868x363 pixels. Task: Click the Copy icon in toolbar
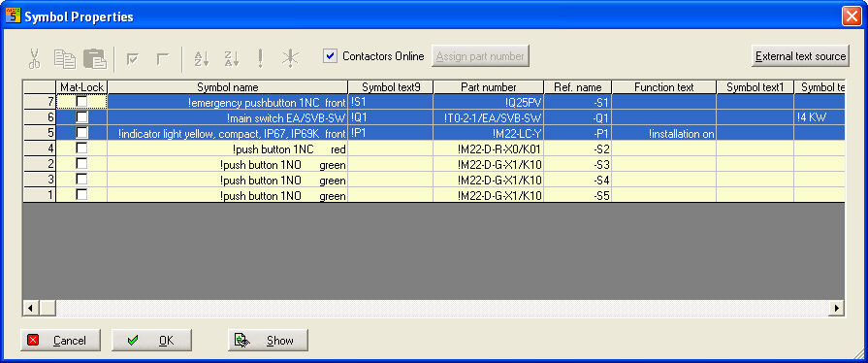coord(65,59)
